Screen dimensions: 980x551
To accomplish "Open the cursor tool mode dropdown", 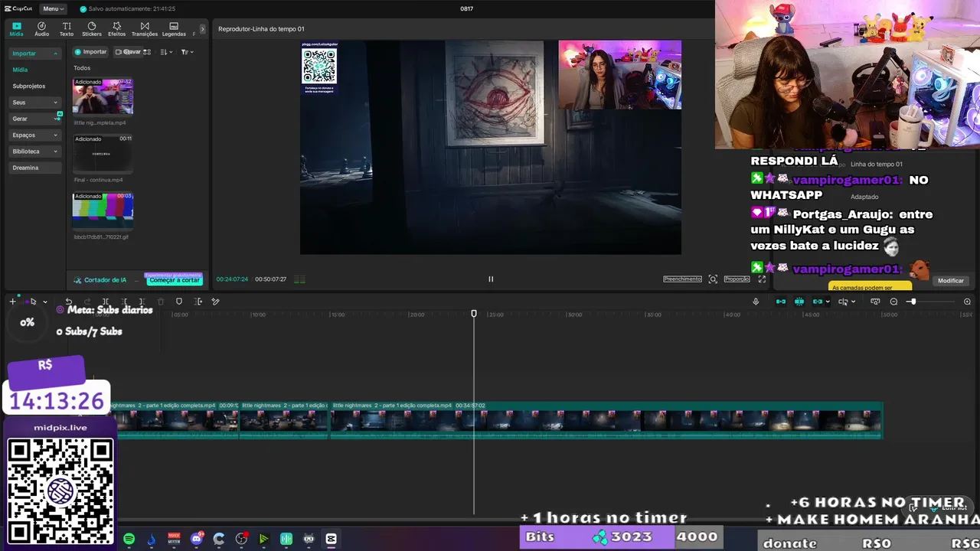I will coord(44,302).
